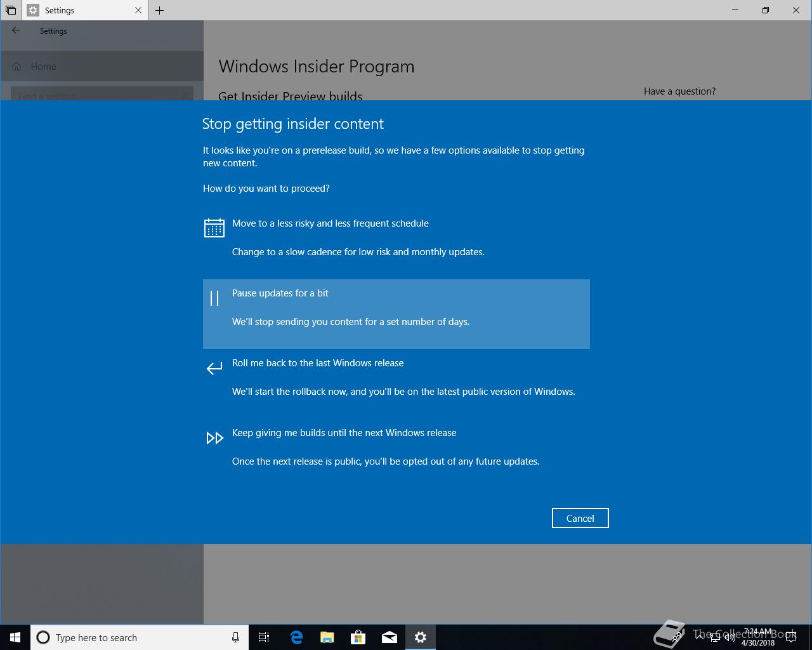
Task: Click the tab sets icon in title bar
Action: [x=11, y=10]
